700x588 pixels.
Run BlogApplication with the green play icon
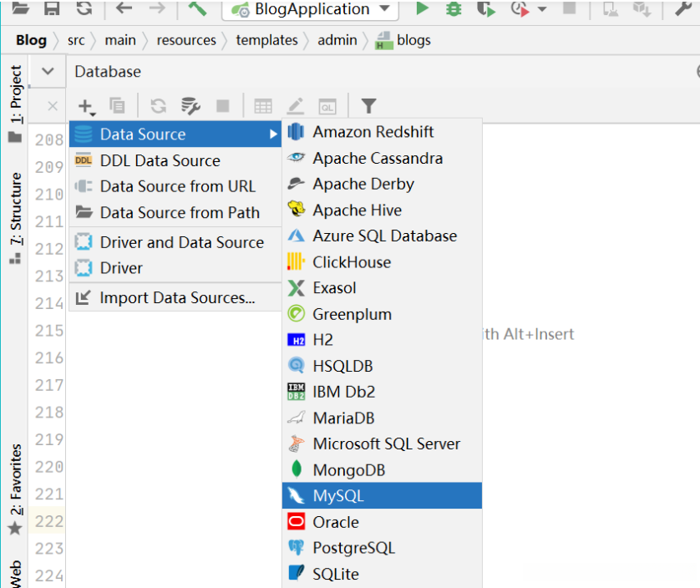pos(423,8)
